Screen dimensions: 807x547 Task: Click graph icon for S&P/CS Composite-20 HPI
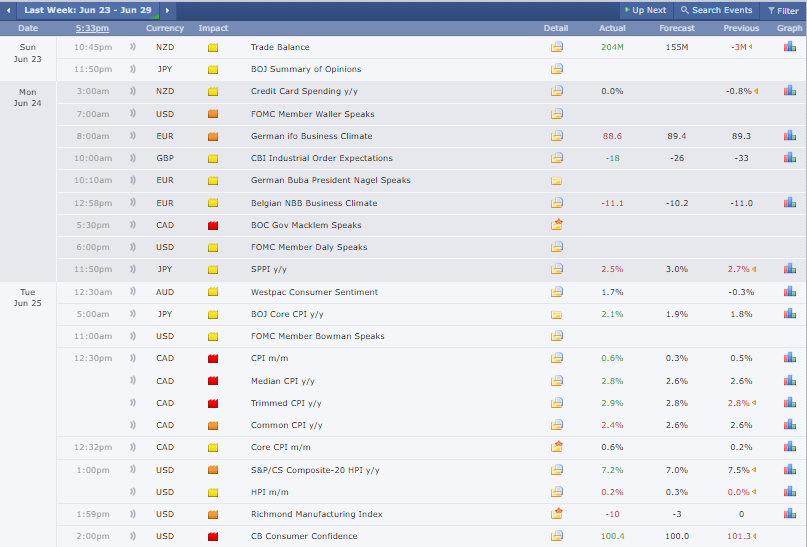tap(789, 470)
